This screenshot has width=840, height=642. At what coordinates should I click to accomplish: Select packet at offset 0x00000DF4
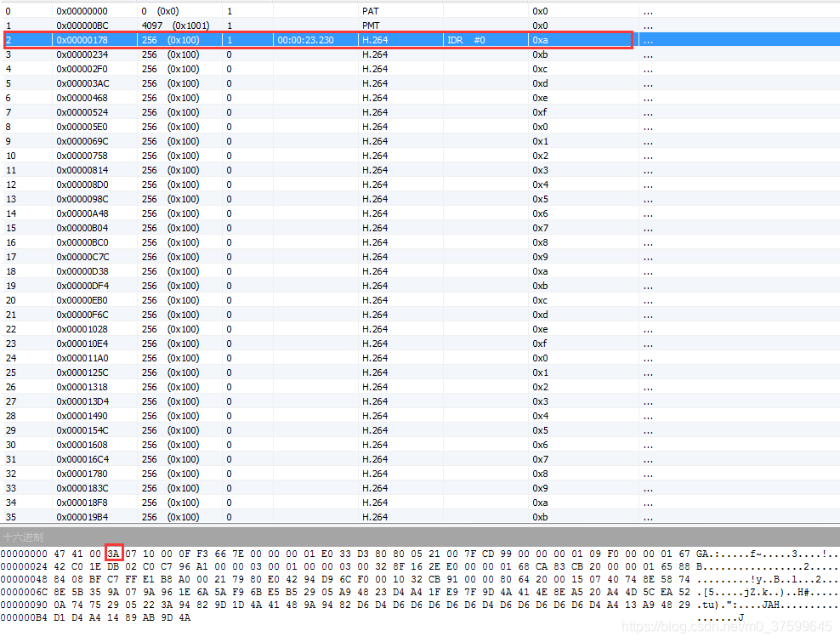(420, 286)
